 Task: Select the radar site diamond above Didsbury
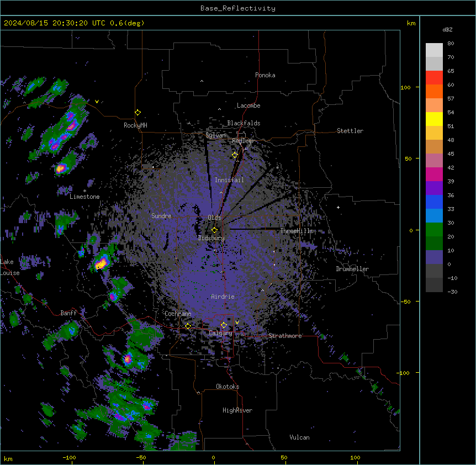[214, 230]
